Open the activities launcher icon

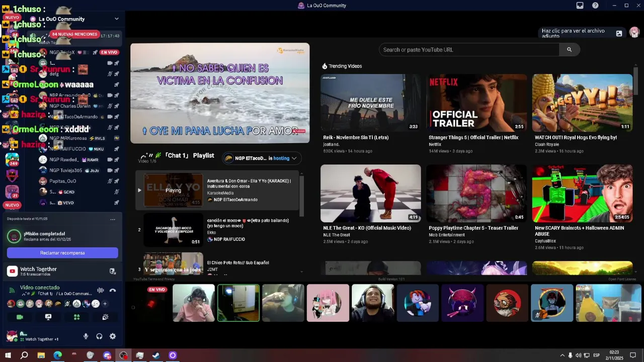click(76, 317)
